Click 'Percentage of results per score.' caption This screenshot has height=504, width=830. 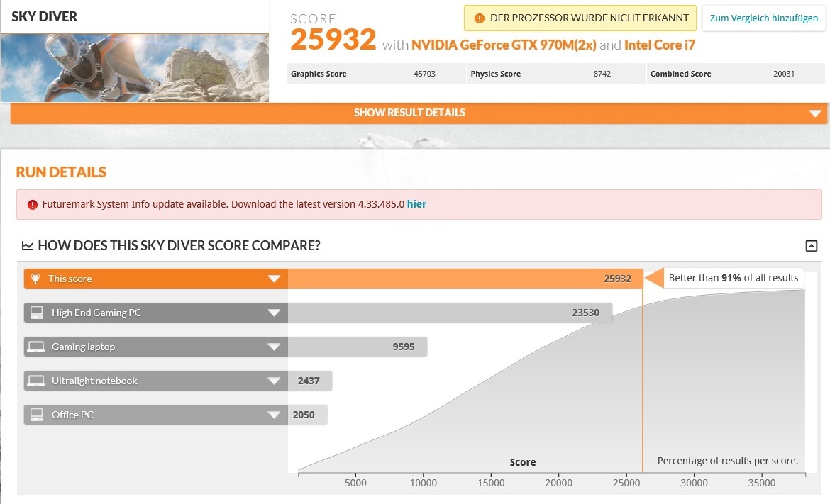727,461
